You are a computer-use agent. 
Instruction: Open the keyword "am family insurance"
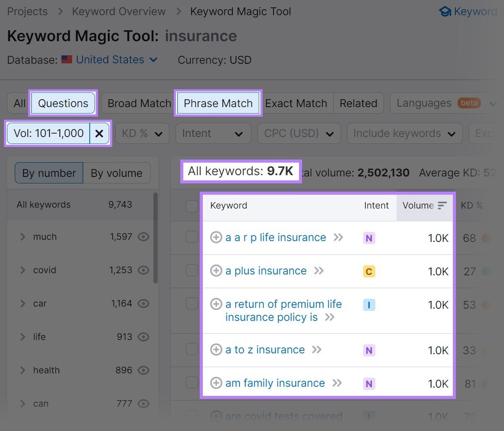tap(275, 383)
